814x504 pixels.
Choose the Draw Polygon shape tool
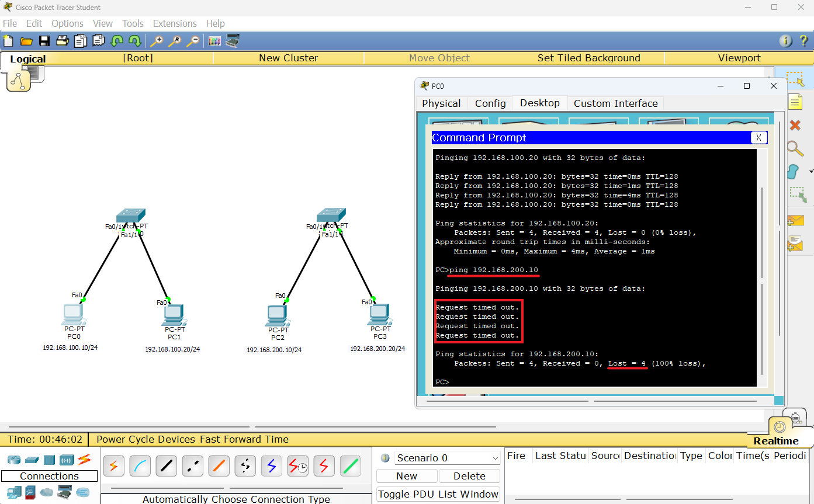coord(793,172)
